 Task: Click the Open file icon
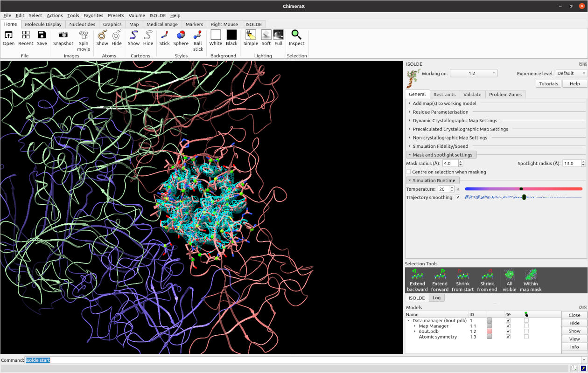pos(8,38)
